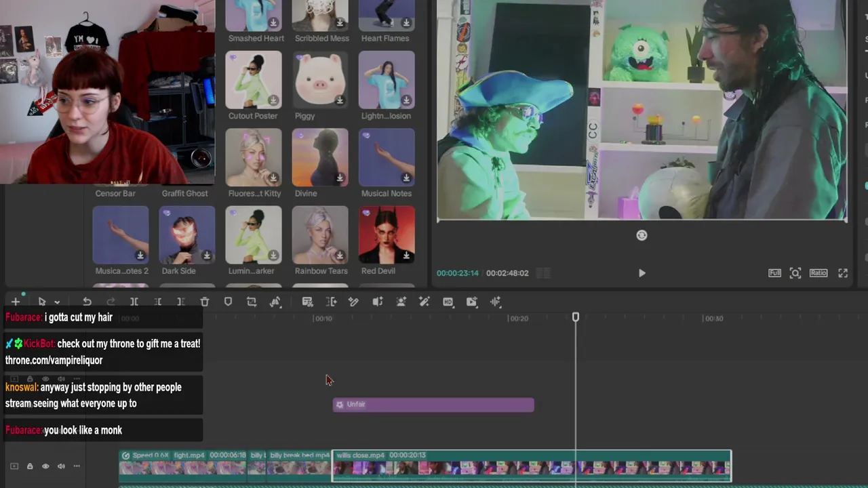
Task: Open the magic pen edit tool
Action: pyautogui.click(x=354, y=302)
